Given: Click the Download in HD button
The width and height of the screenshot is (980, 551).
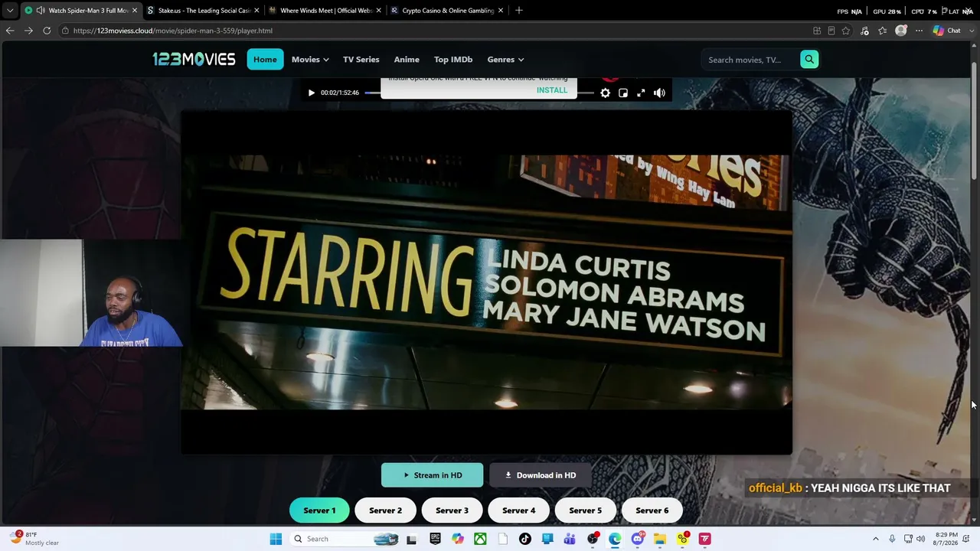Looking at the screenshot, I should coord(541,475).
